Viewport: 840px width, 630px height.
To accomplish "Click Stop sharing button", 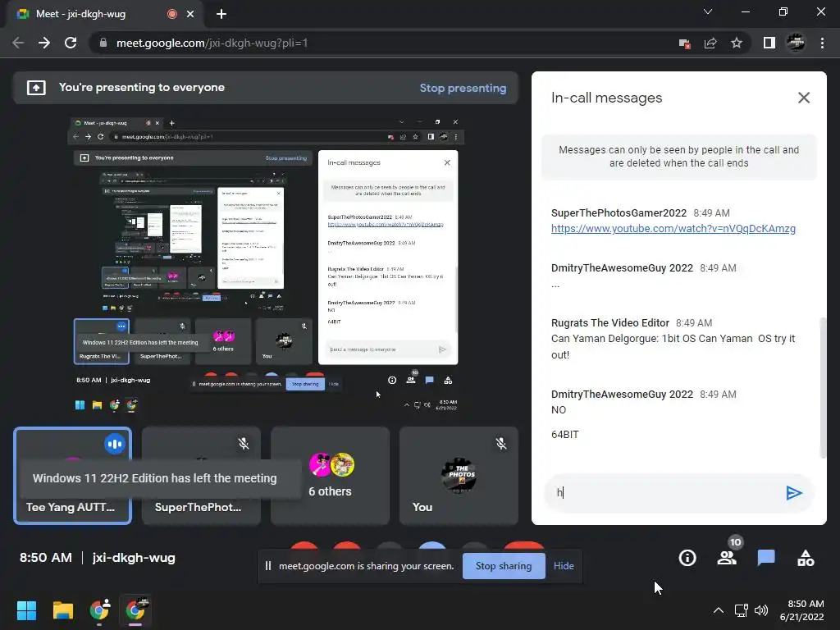I will tap(504, 566).
